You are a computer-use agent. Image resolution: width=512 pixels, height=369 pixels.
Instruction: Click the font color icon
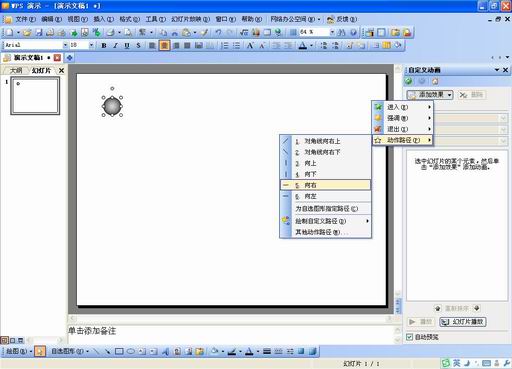pos(302,46)
